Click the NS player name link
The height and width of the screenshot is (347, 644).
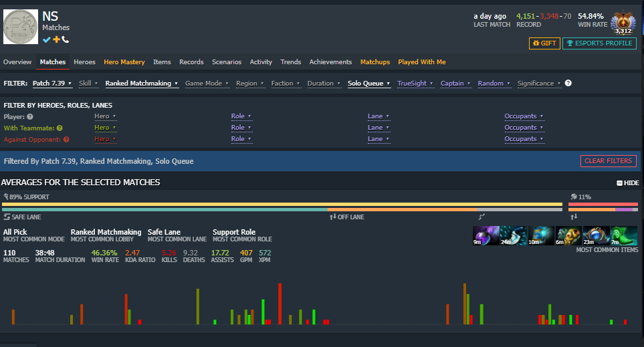coord(50,17)
